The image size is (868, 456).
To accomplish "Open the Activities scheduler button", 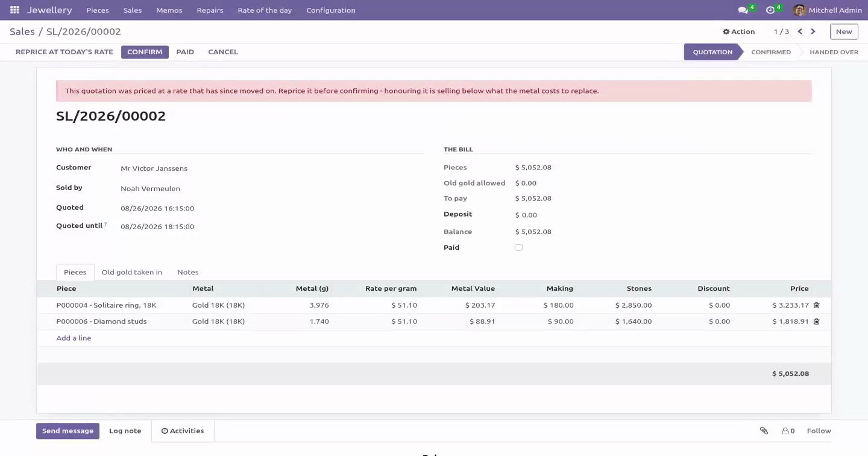I will [183, 431].
